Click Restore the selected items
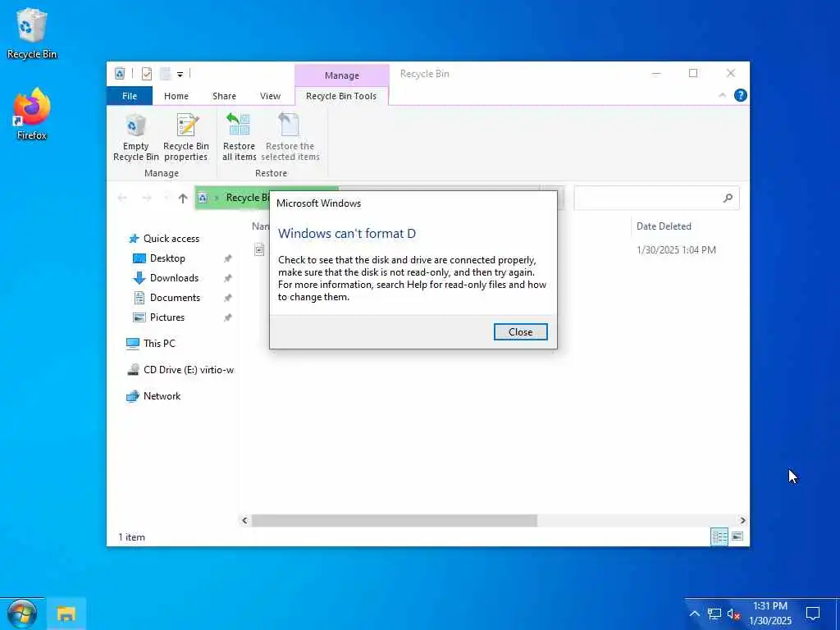The height and width of the screenshot is (630, 840). (x=290, y=138)
